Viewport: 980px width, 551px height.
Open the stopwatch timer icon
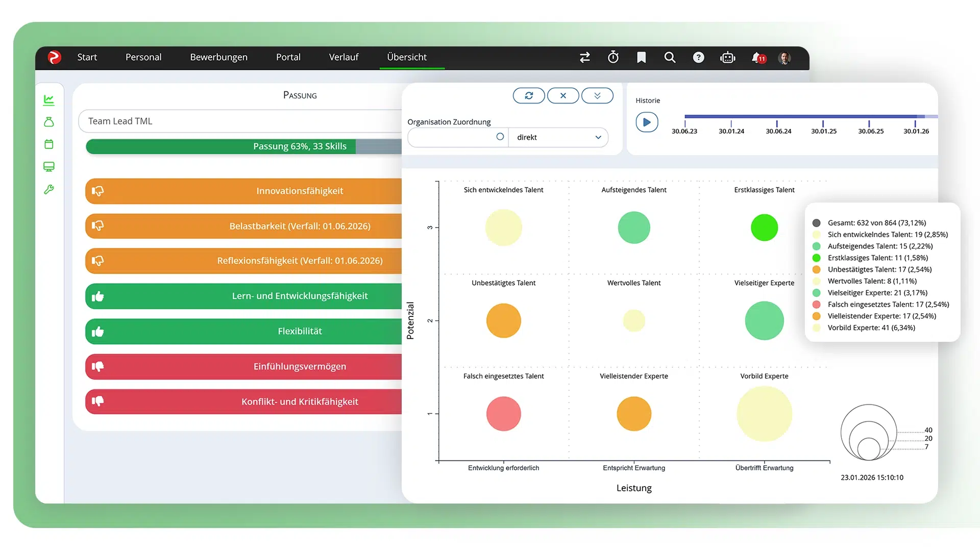click(613, 58)
